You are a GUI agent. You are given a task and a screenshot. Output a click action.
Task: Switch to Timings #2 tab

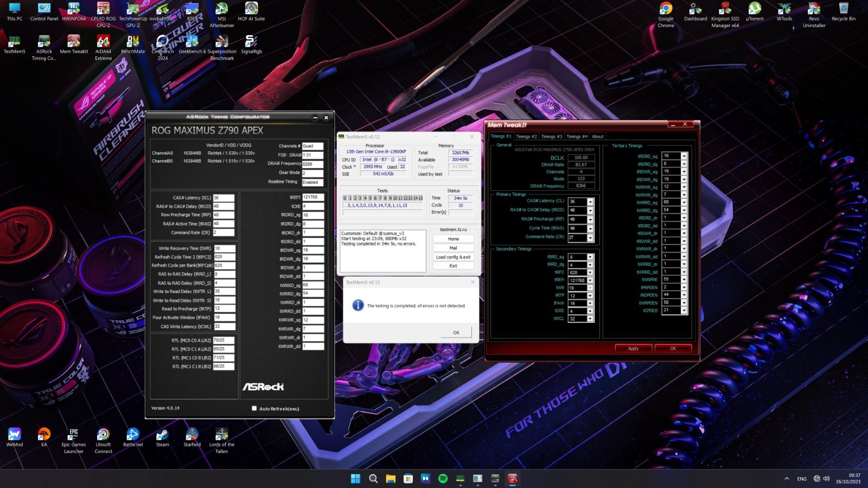point(526,137)
